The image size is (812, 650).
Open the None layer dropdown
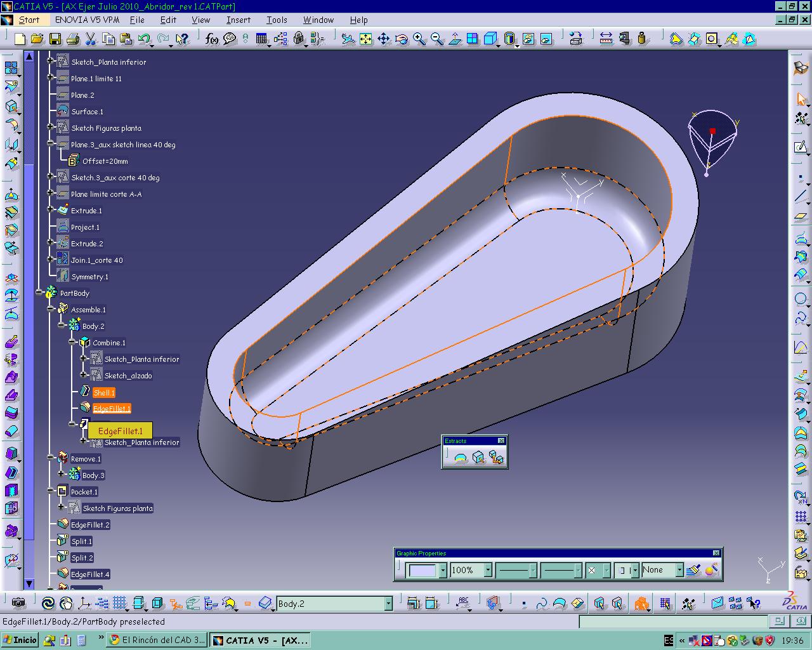coord(679,570)
